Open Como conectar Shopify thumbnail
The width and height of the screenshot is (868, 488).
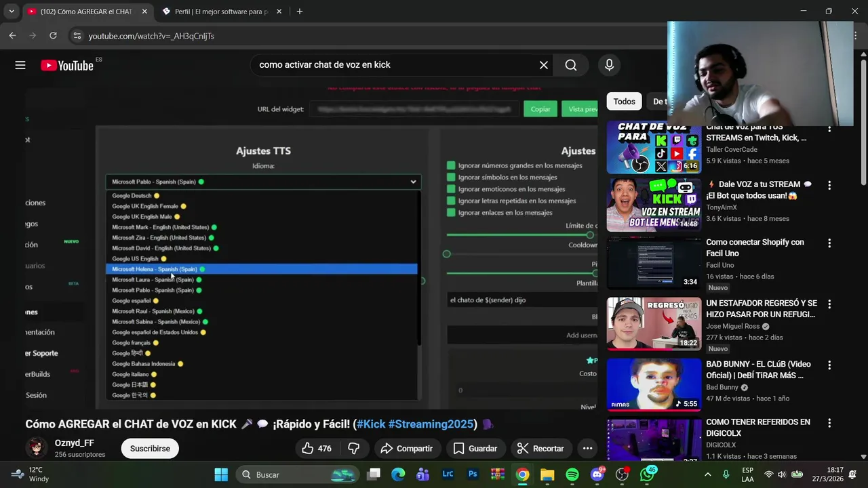pyautogui.click(x=654, y=262)
